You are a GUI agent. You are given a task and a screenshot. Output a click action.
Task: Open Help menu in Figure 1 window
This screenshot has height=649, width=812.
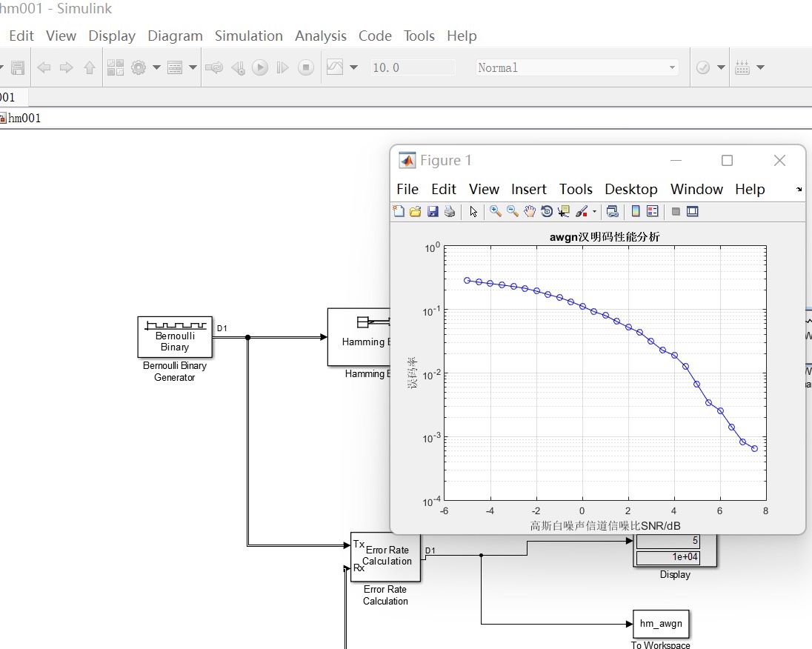pos(750,189)
